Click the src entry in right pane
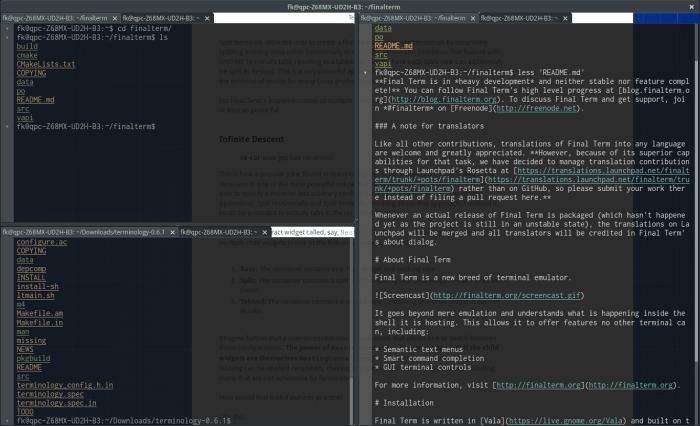 click(x=381, y=54)
